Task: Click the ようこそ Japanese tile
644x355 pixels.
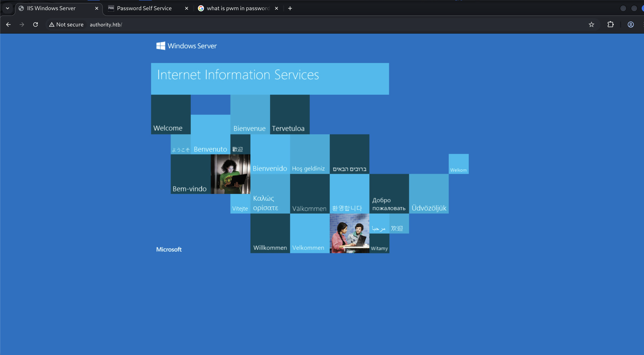Action: 181,144
